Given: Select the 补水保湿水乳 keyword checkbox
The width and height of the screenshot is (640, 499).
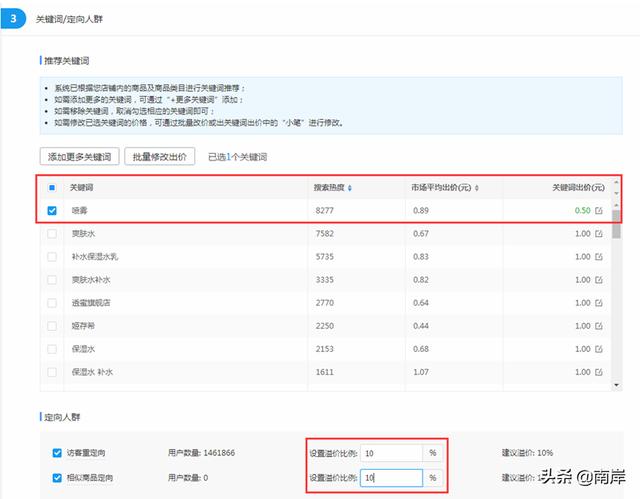Looking at the screenshot, I should pos(52,257).
